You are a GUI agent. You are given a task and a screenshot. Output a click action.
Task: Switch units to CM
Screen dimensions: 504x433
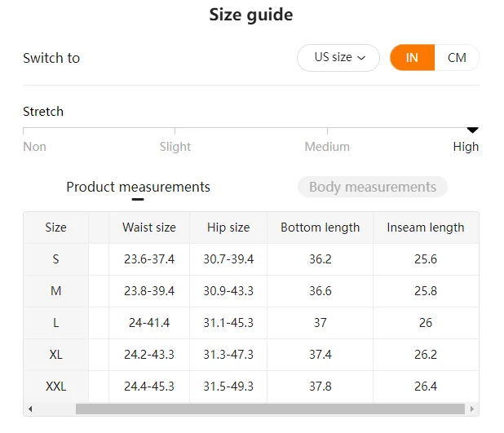point(457,58)
